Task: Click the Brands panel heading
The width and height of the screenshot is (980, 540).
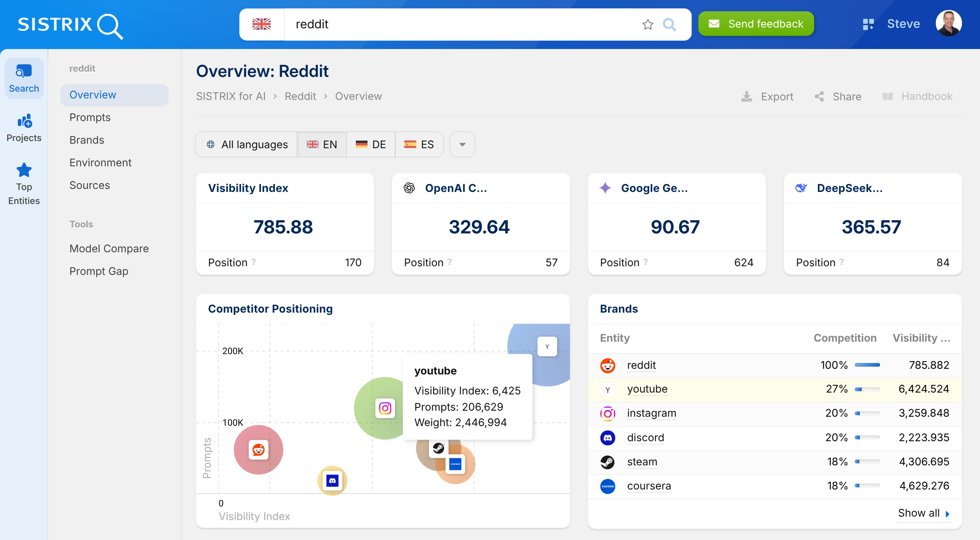Action: click(619, 308)
